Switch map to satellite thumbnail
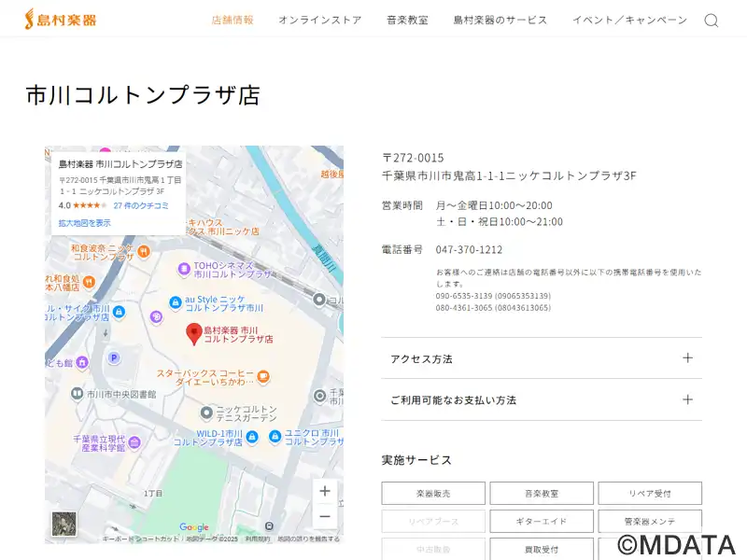The width and height of the screenshot is (747, 560). pyautogui.click(x=63, y=524)
